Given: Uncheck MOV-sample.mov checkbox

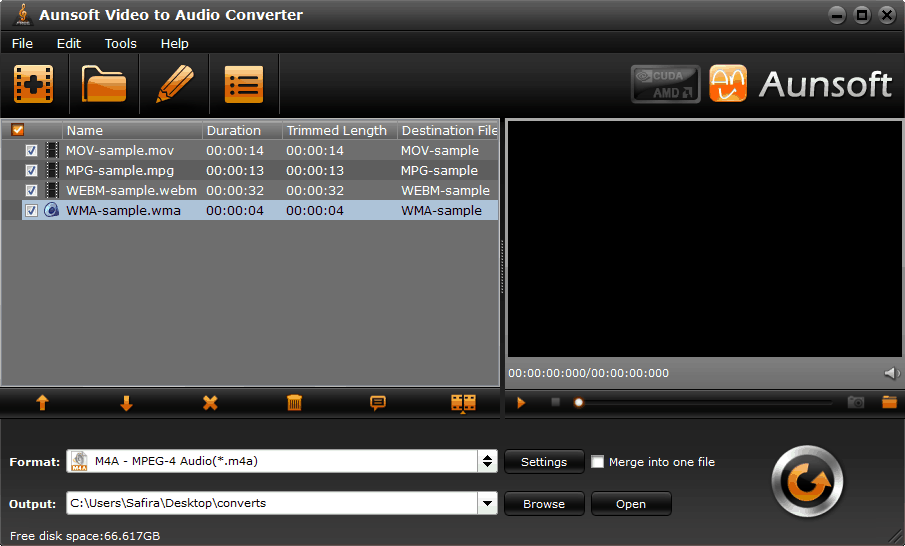Looking at the screenshot, I should tap(31, 151).
